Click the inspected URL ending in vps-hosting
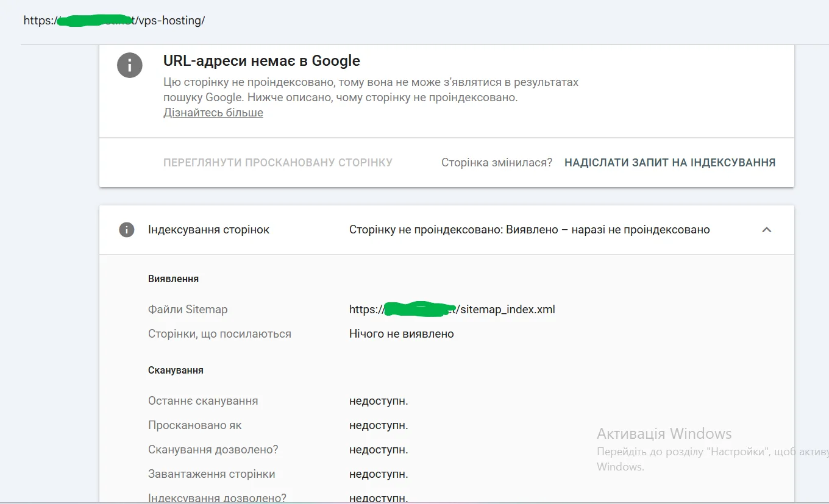The height and width of the screenshot is (504, 829). point(113,20)
